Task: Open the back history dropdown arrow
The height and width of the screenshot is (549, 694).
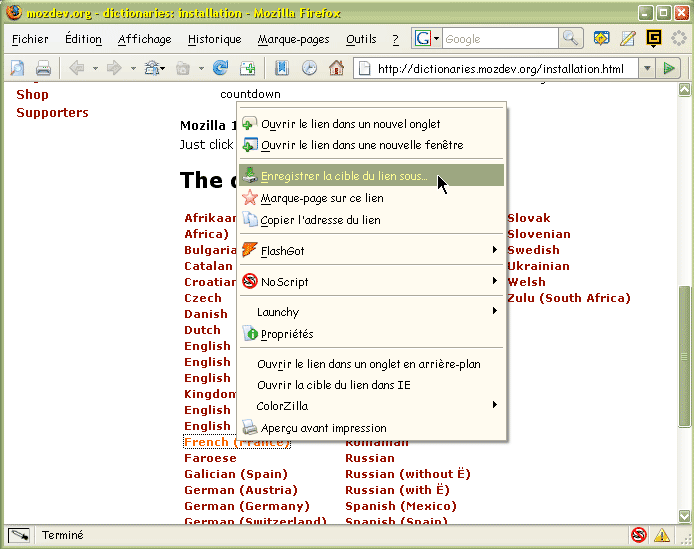Action: (x=95, y=69)
